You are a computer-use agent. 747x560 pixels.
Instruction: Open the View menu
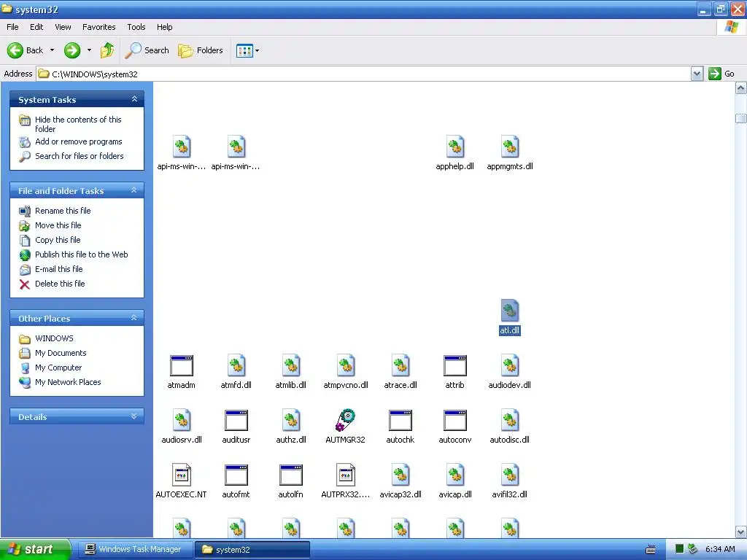click(x=63, y=27)
